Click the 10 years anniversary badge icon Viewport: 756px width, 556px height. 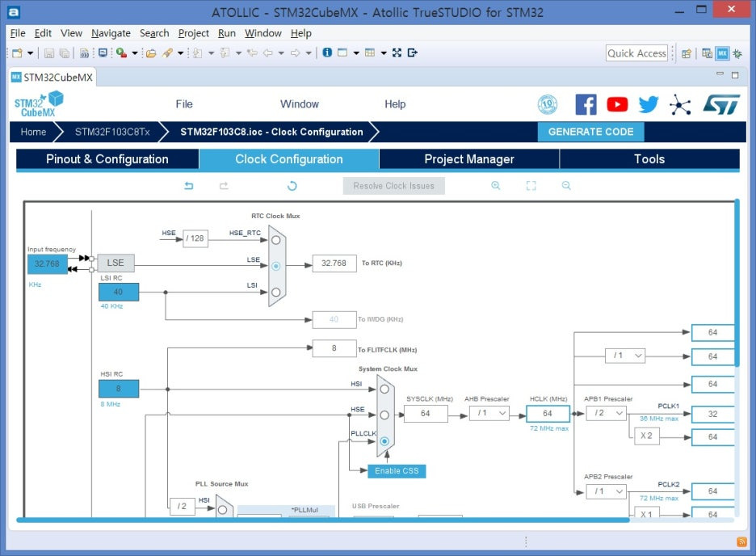tap(548, 104)
